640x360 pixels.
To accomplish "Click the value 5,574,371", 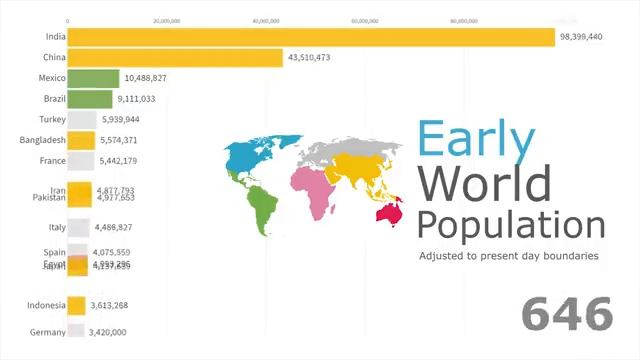I will coord(119,140).
